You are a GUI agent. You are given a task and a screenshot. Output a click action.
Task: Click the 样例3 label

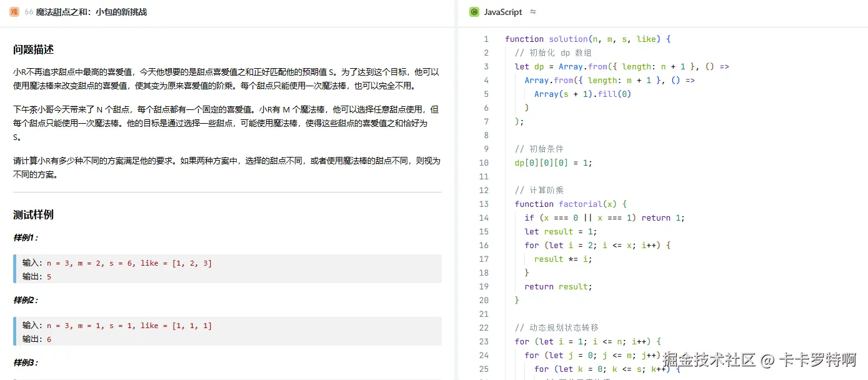point(24,363)
